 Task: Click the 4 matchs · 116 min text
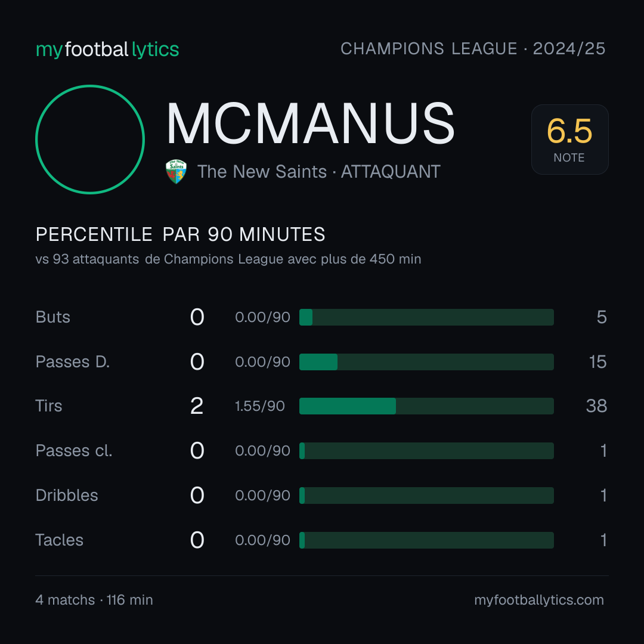point(94,600)
